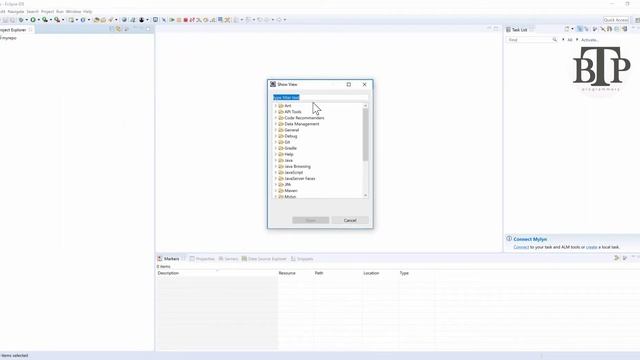640x360 pixels.
Task: Click the Open button in Show View
Action: [311, 220]
